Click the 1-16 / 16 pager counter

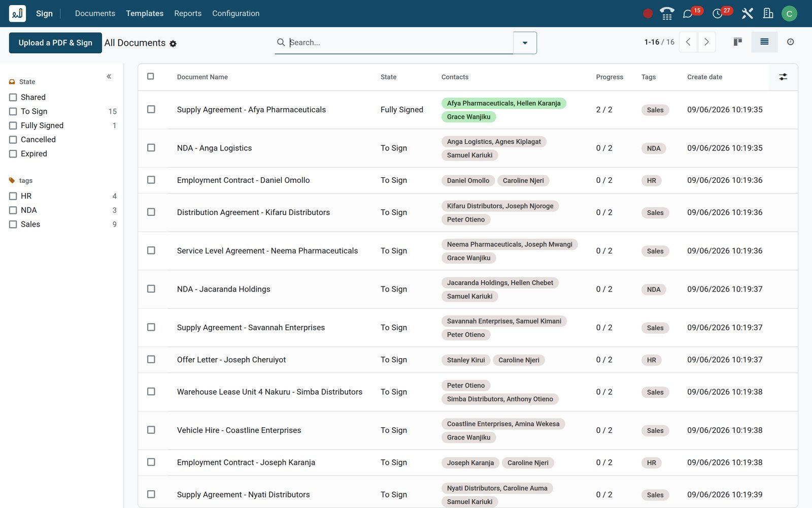coord(659,42)
